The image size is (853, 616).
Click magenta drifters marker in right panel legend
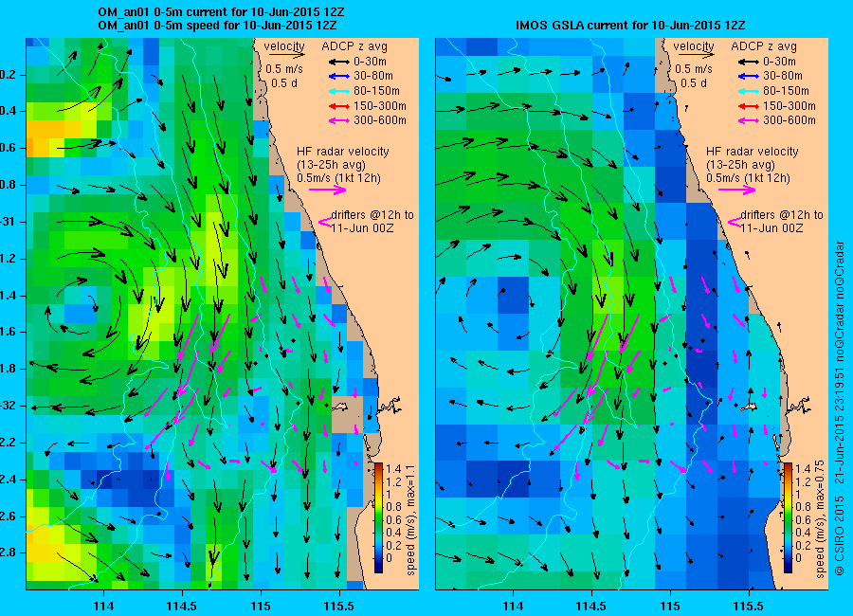coord(735,222)
